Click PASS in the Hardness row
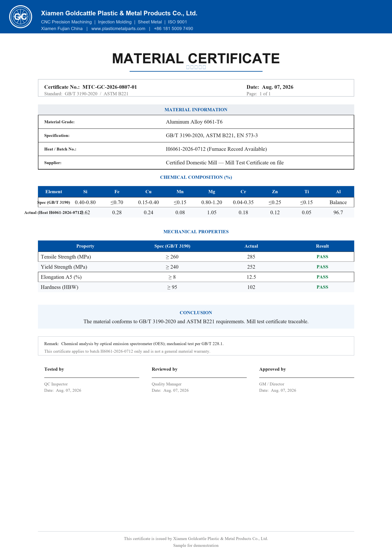Screen dimensions: 392x555 click(x=322, y=287)
